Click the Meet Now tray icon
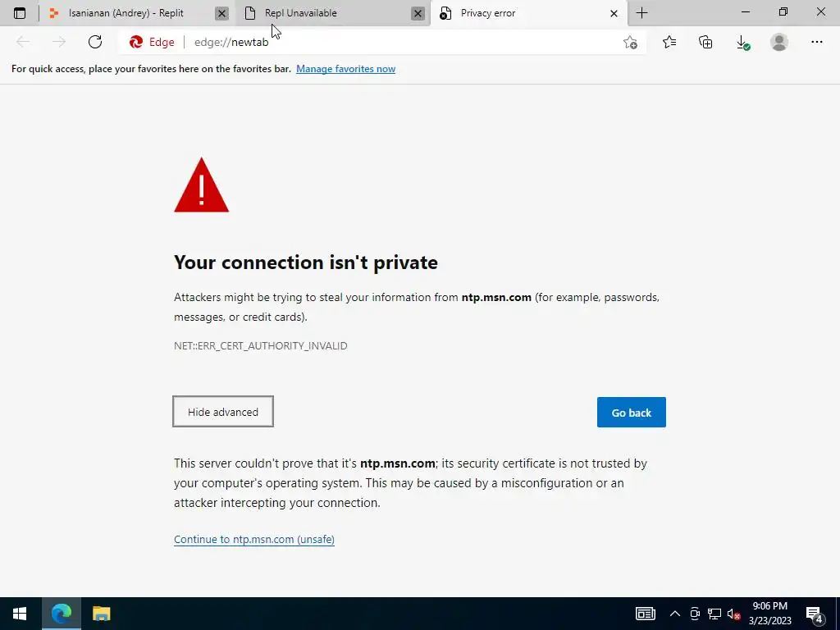840x630 pixels. 695,614
